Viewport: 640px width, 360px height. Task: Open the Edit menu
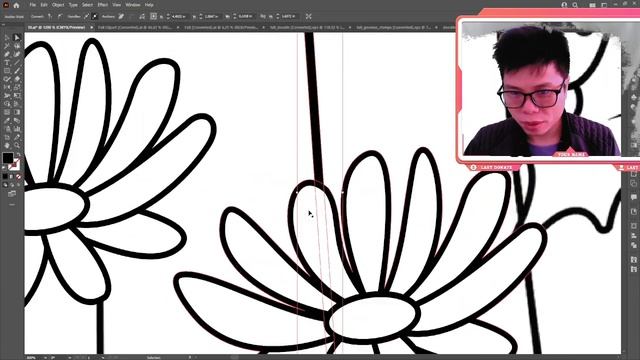pyautogui.click(x=44, y=5)
